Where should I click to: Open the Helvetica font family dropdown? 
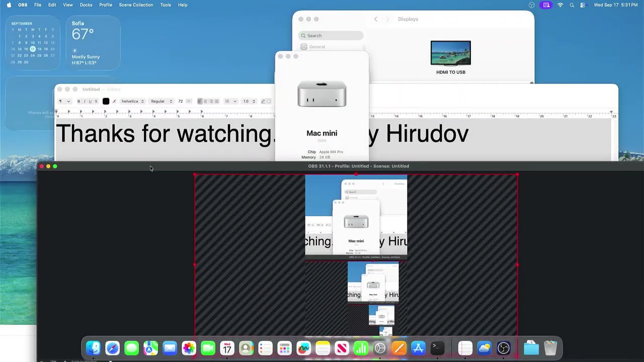132,102
